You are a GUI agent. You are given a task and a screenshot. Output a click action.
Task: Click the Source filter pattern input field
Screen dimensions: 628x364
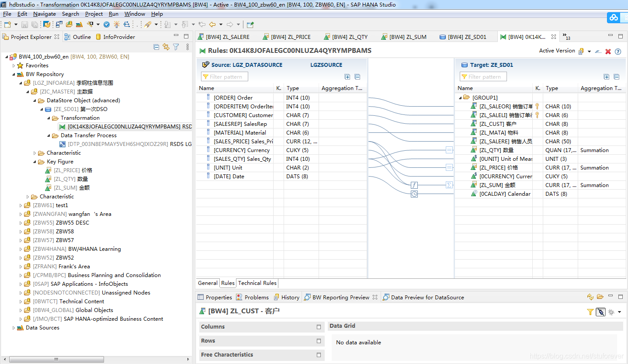225,77
